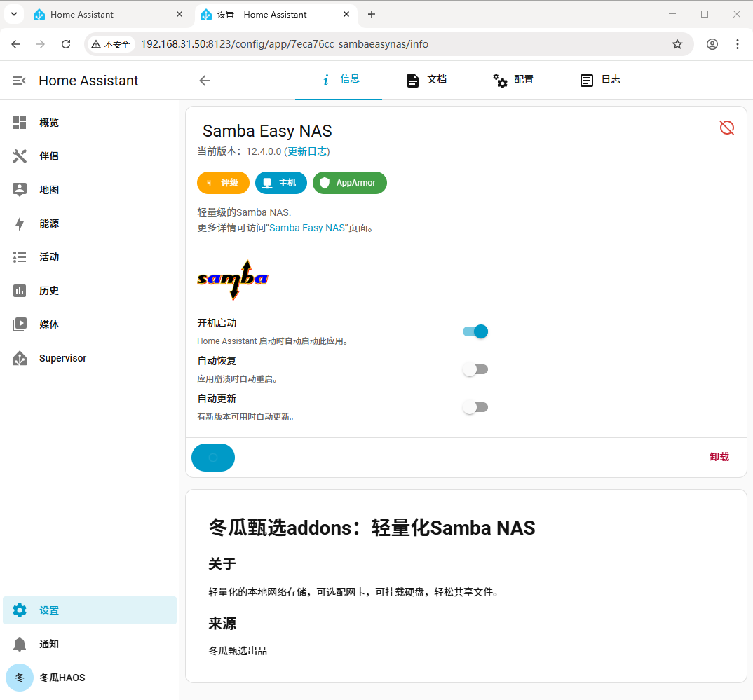
Task: Click the 不安全 security warning chip
Action: (x=111, y=44)
